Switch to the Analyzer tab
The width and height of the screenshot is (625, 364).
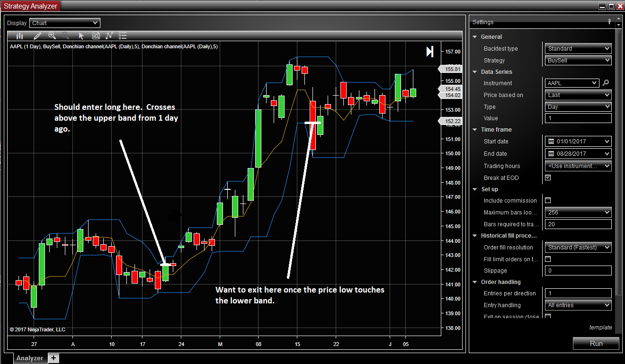click(x=29, y=358)
